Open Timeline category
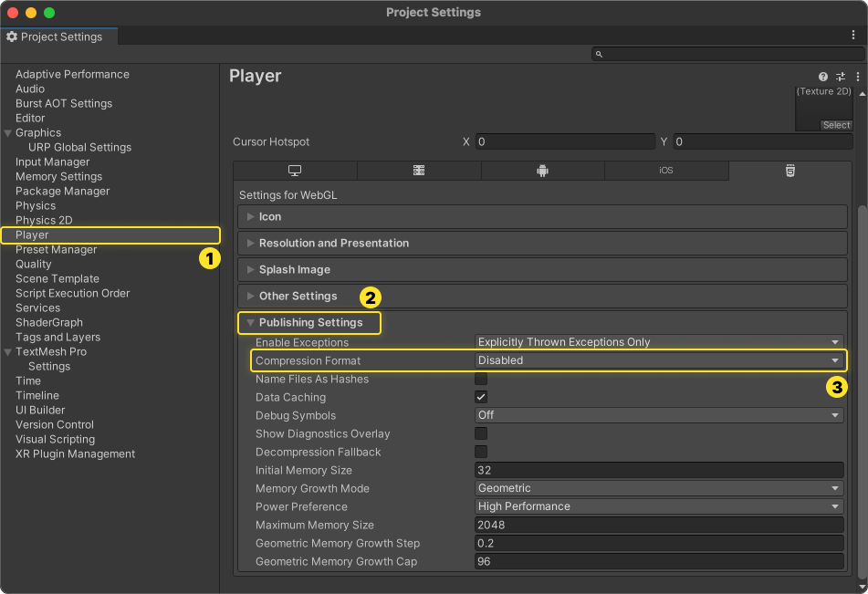Viewport: 868px width, 594px height. (x=37, y=395)
